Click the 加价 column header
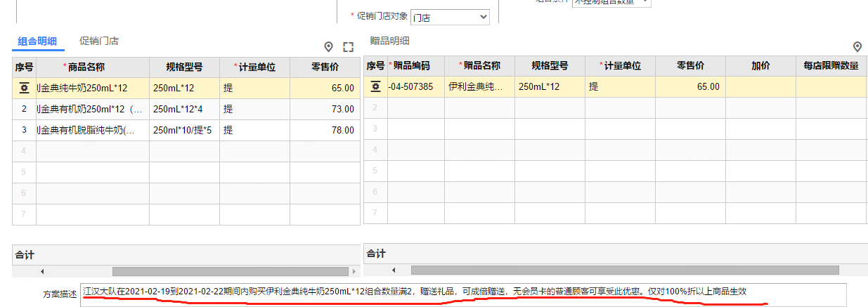This screenshot has width=868, height=307. 760,66
